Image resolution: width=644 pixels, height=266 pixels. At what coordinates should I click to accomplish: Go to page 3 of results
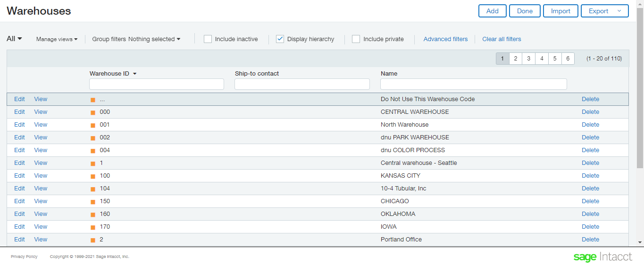click(x=529, y=59)
